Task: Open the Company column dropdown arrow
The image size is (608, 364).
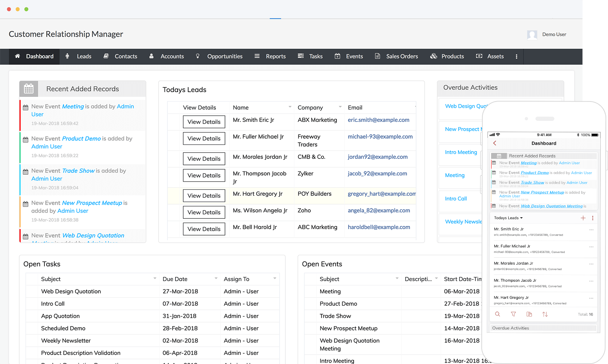Action: point(340,107)
